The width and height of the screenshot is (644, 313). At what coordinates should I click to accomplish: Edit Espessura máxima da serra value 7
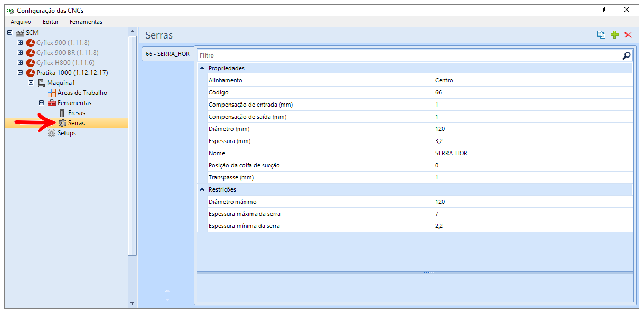pos(533,214)
